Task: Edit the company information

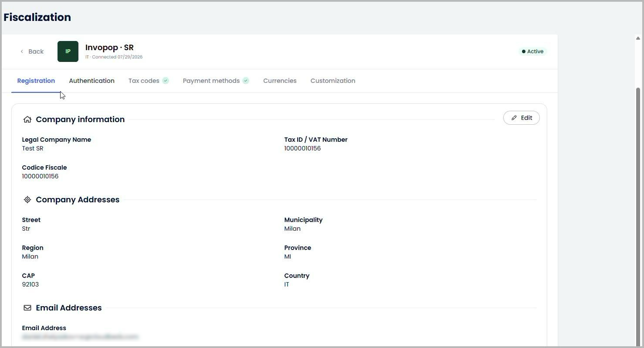Action: [522, 118]
